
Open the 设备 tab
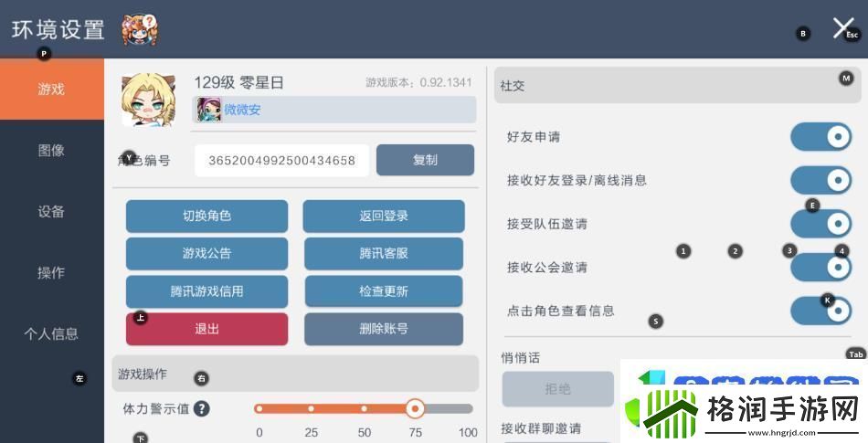coord(51,211)
